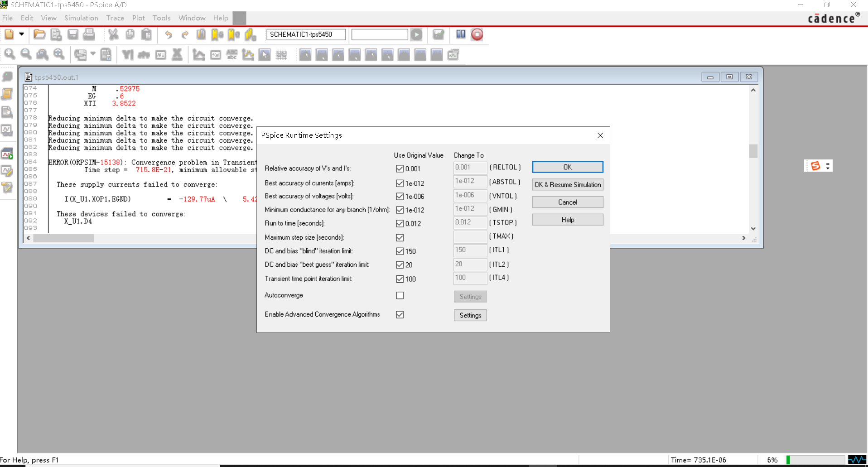Click the Zoom Area magnifier icon
868x467 pixels.
[43, 55]
